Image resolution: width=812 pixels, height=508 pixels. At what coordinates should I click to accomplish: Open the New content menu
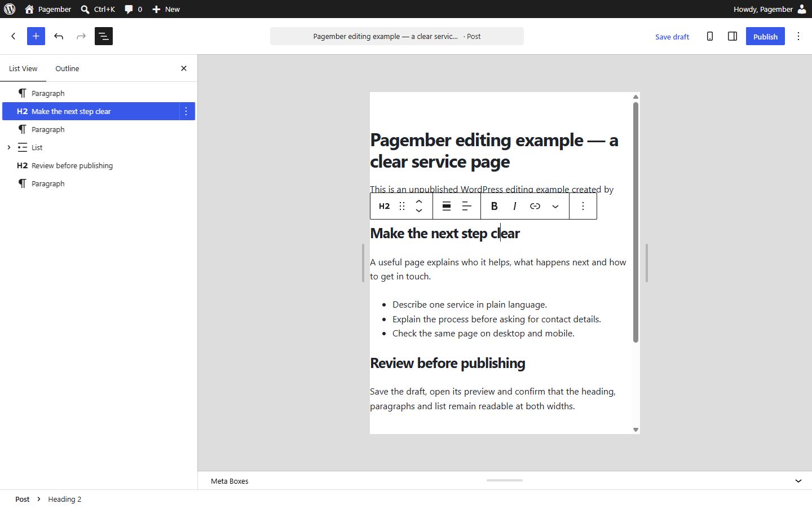[166, 9]
